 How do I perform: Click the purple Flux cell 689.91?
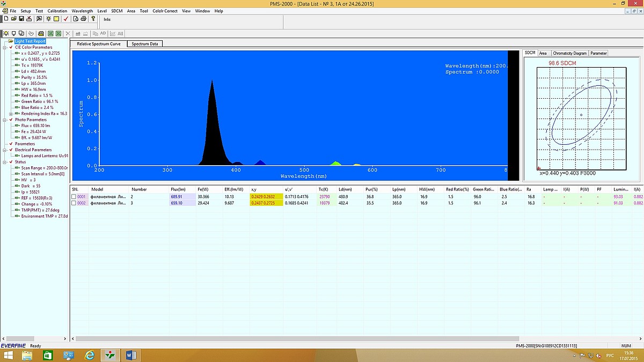tap(182, 197)
